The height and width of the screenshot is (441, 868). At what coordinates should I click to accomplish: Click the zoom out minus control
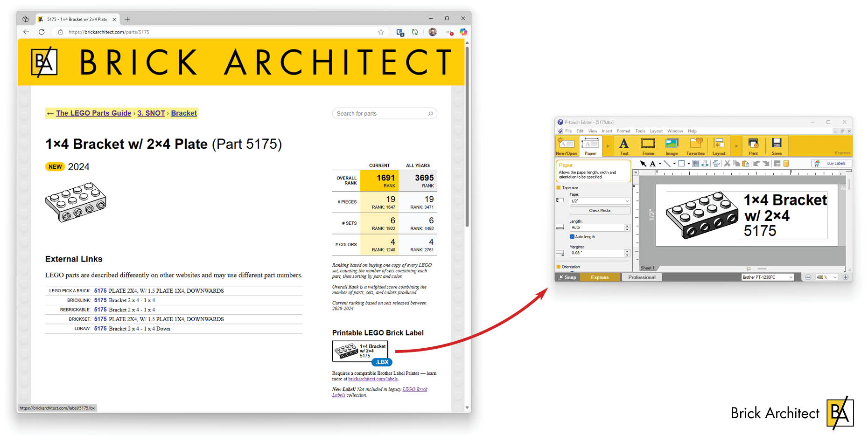tap(808, 276)
